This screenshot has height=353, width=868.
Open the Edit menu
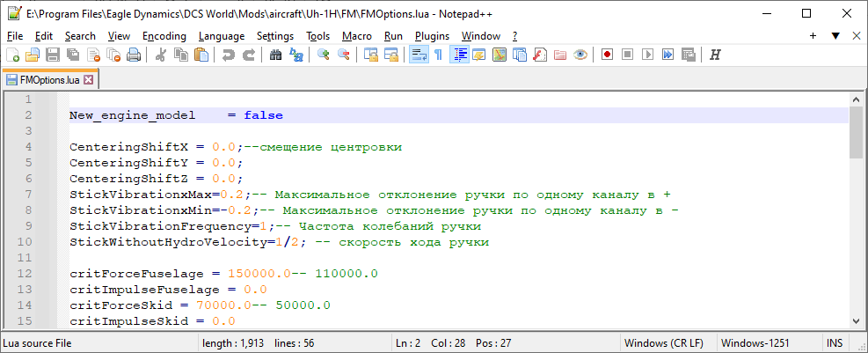click(x=44, y=36)
